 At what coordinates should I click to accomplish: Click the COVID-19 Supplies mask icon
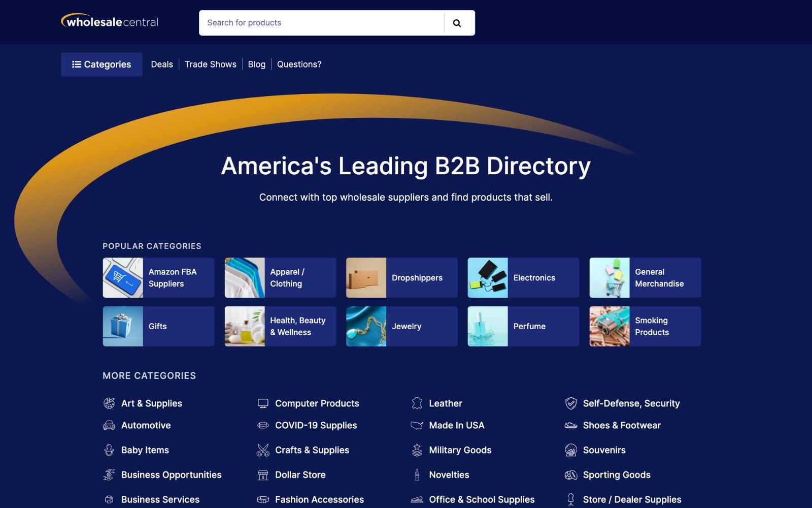pos(263,425)
